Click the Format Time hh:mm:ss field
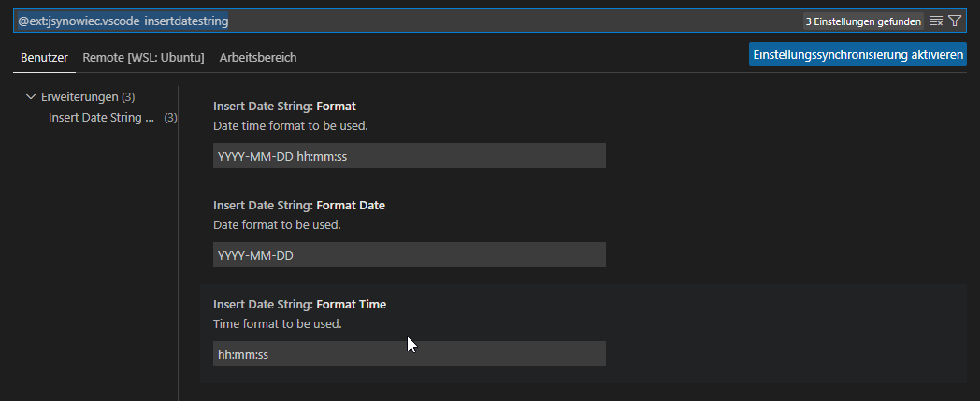 tap(409, 354)
